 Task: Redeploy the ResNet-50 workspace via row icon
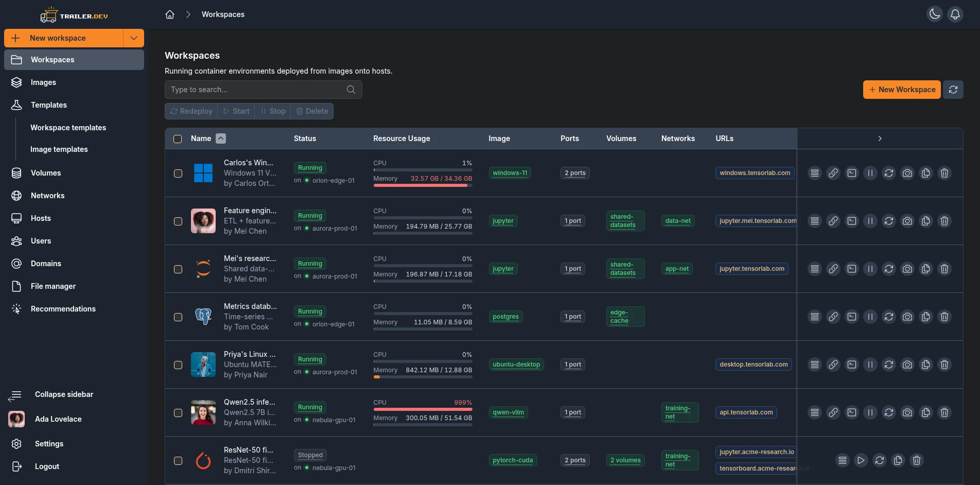click(880, 460)
